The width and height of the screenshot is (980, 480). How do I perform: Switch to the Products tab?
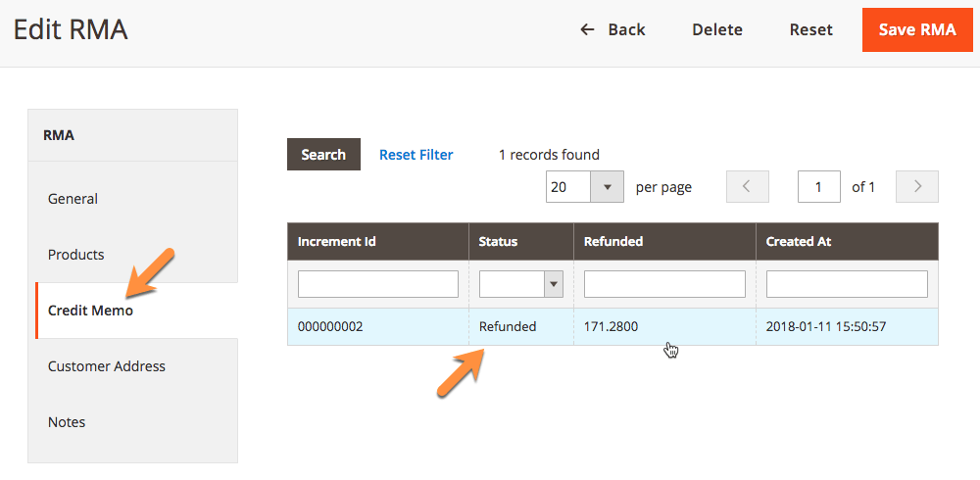[x=76, y=255]
